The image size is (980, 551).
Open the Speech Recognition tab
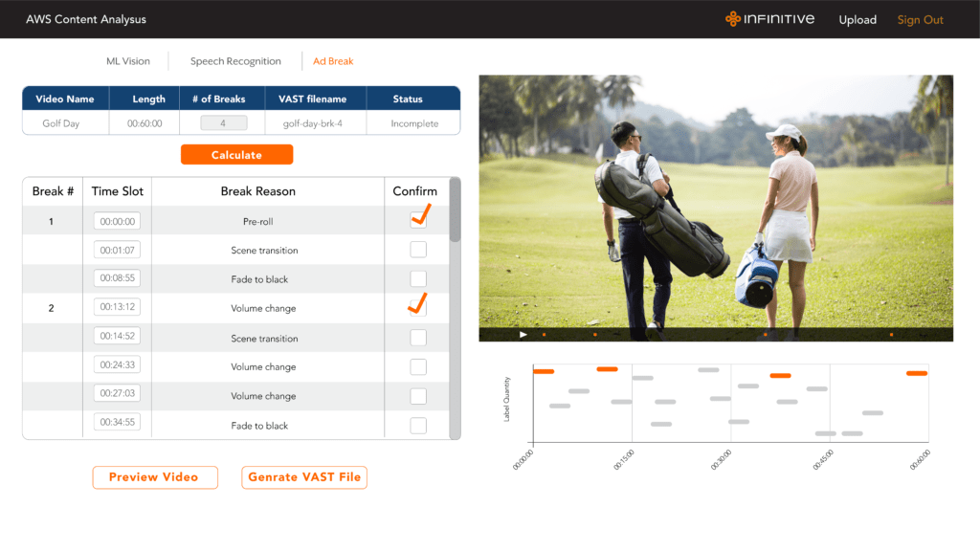pos(235,61)
